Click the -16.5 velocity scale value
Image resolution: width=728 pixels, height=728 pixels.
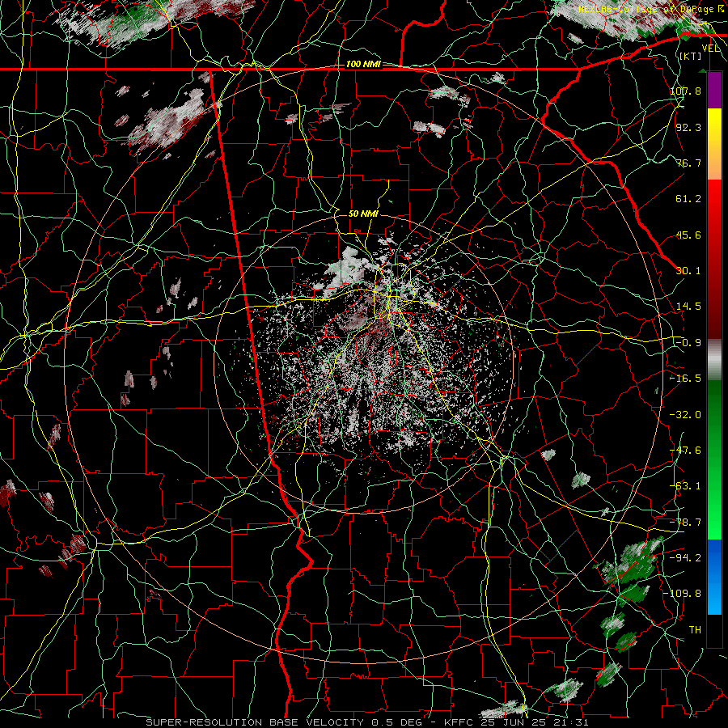click(686, 379)
